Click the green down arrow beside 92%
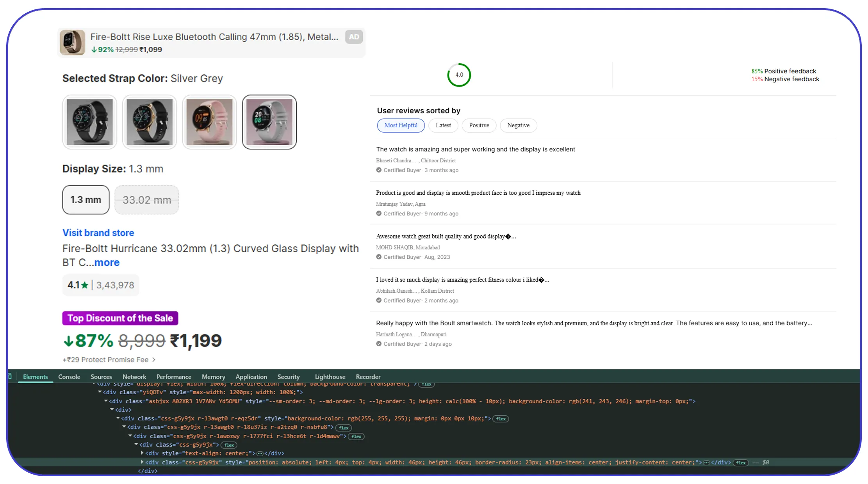Screen dimensions: 868x484 94,50
